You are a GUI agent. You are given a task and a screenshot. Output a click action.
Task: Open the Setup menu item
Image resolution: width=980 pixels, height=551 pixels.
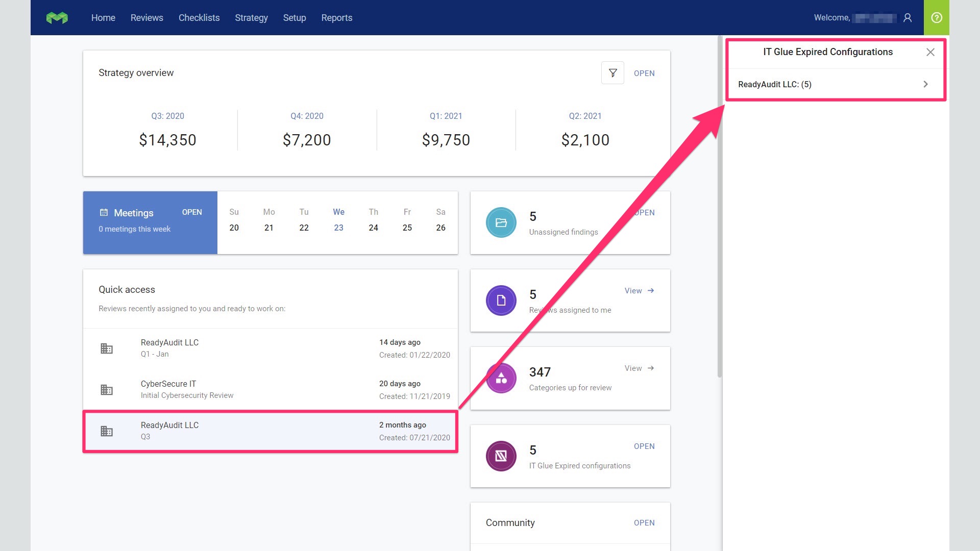[x=295, y=18]
